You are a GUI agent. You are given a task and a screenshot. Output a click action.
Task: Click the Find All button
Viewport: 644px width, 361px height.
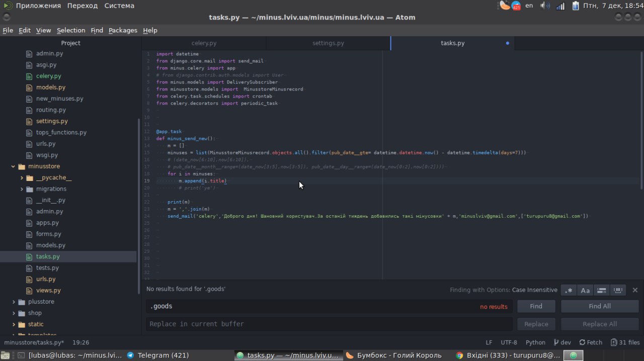tap(600, 306)
